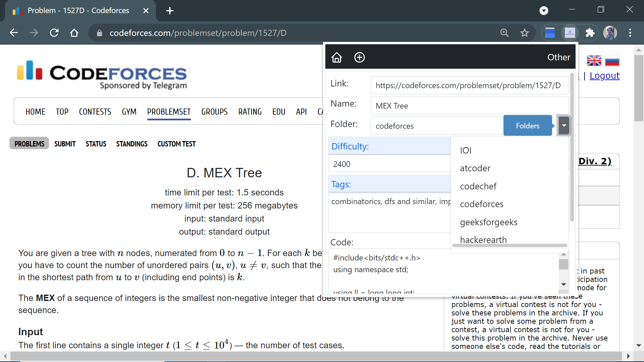
Task: Click the bookmark star icon in address bar
Action: [x=525, y=33]
